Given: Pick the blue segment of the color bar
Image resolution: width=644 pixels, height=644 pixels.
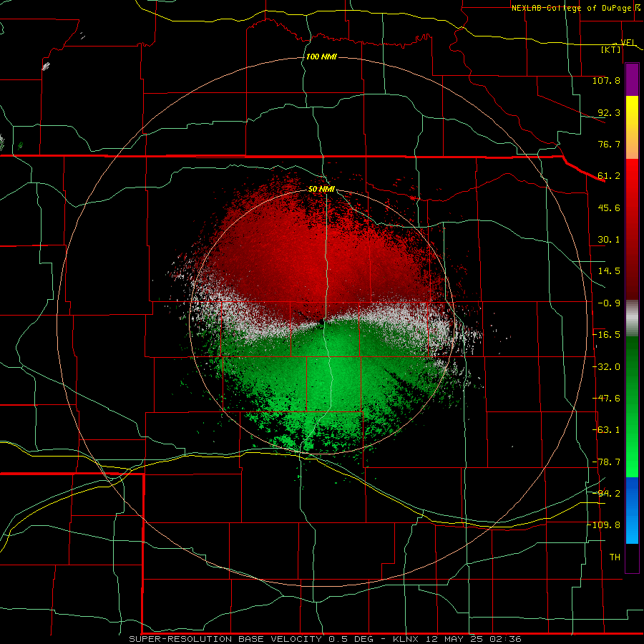Looking at the screenshot, I should [632, 510].
